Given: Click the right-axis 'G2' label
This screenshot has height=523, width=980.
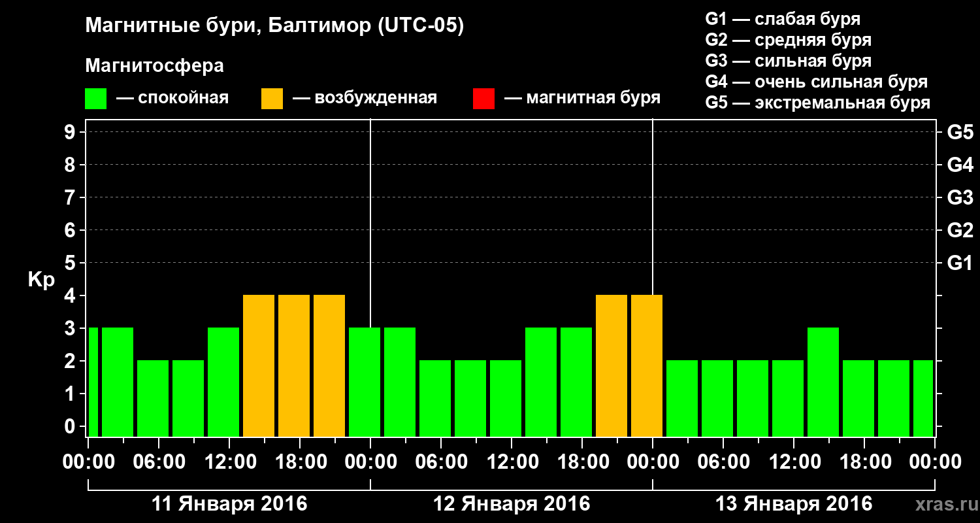Looking at the screenshot, I should 960,230.
